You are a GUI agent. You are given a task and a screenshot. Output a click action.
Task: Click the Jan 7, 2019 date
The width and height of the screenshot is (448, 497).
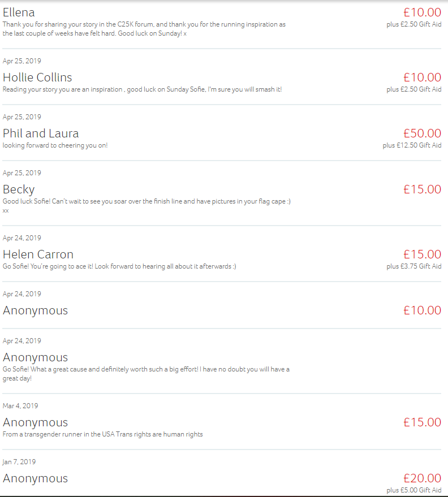(19, 462)
